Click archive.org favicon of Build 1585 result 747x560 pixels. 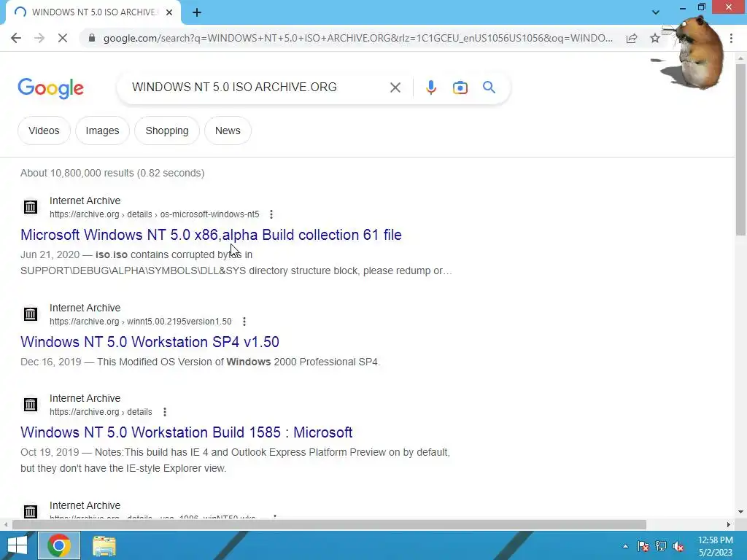(31, 405)
